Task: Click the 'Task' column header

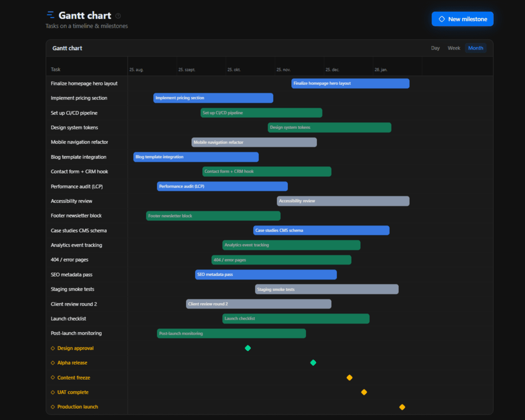Action: click(55, 69)
